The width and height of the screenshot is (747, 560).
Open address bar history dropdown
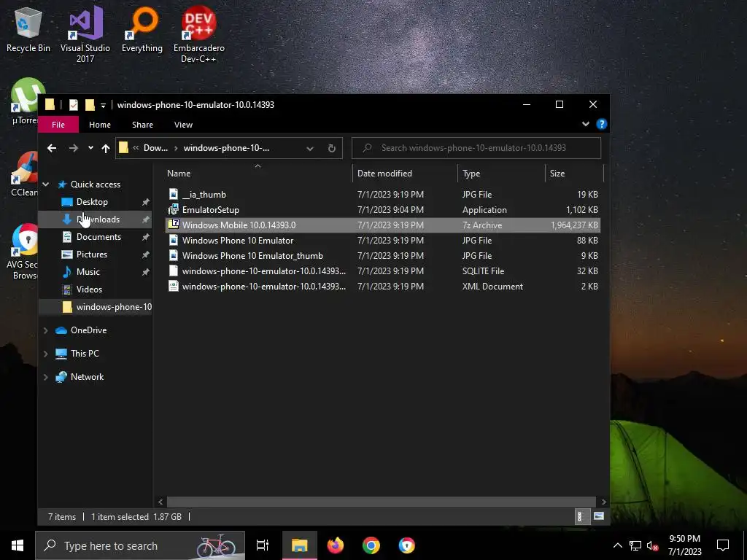309,148
